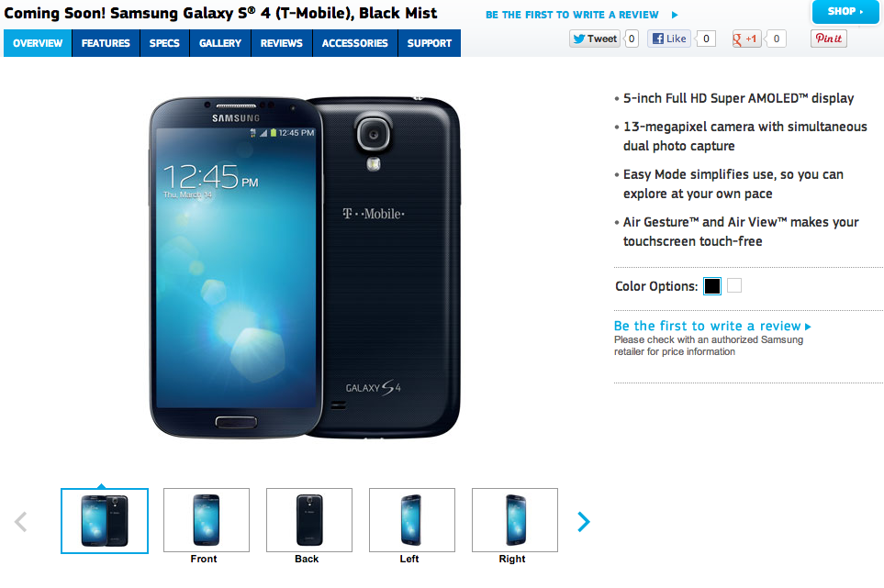Viewport: 884px width, 588px height.
Task: Switch to the Specs tab
Action: point(164,43)
